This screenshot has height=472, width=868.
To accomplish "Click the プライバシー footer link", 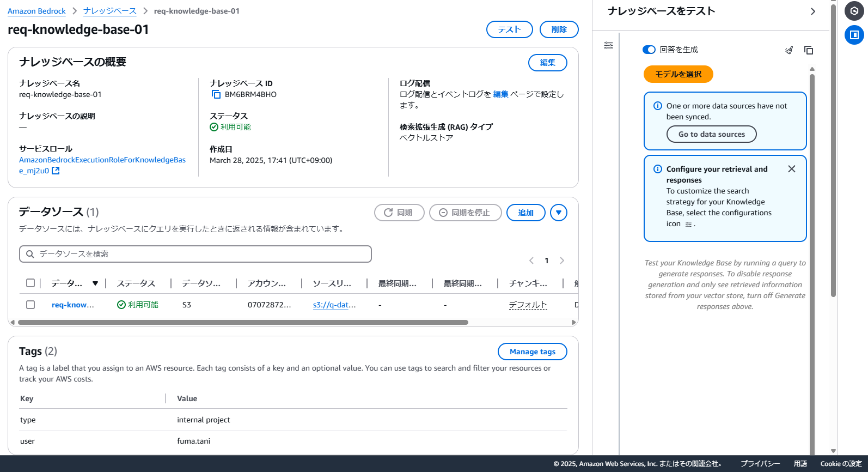I will 760,464.
